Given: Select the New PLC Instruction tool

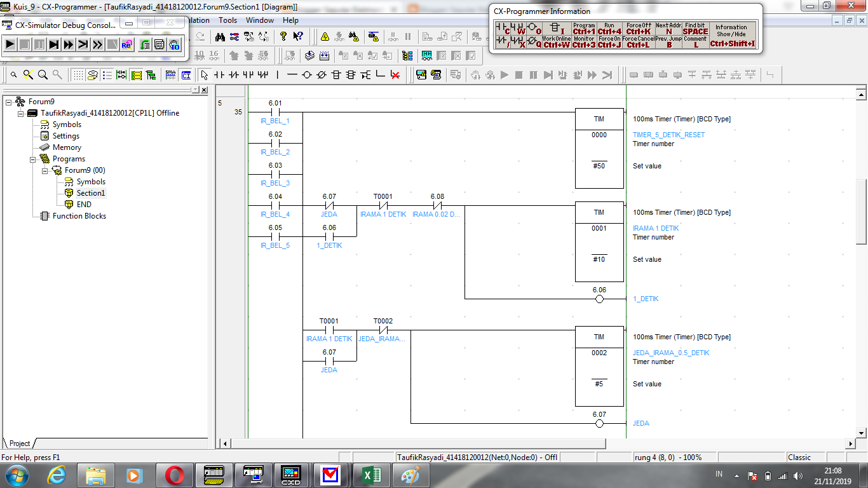Looking at the screenshot, I should (x=337, y=74).
